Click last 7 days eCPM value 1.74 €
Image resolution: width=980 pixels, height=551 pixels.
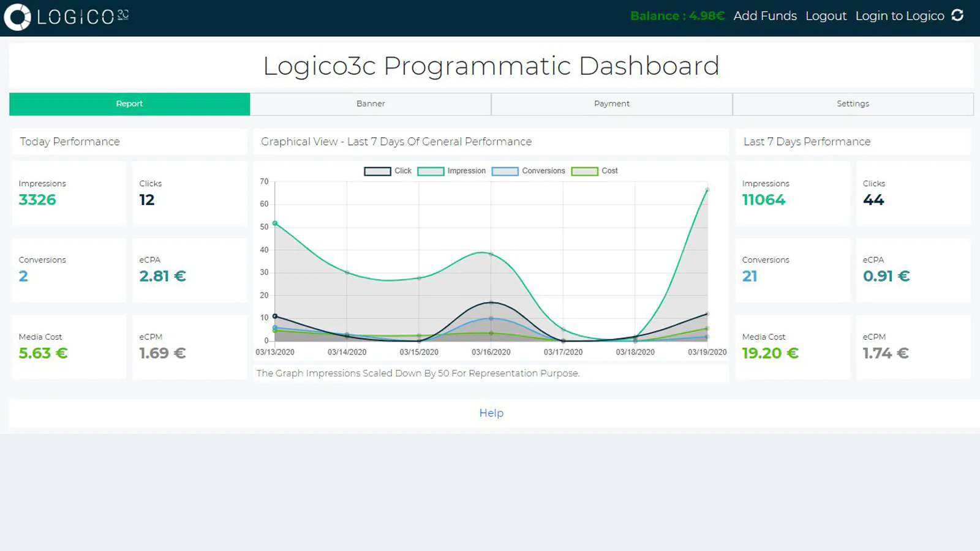(x=886, y=353)
